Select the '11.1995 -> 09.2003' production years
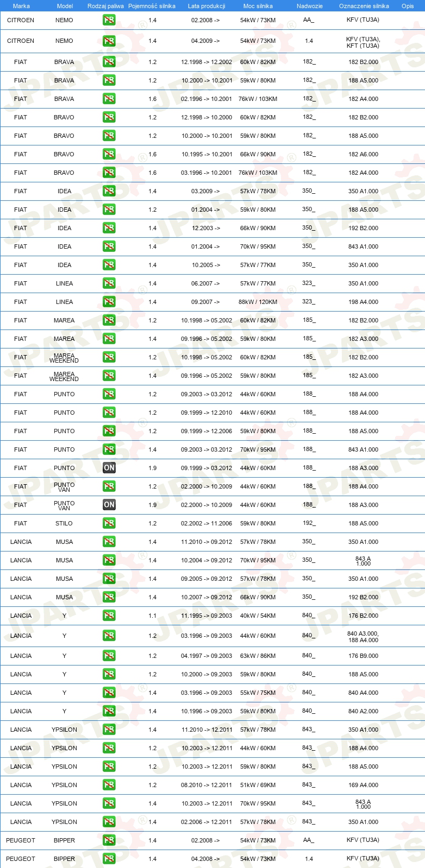425x868 pixels. 207,616
